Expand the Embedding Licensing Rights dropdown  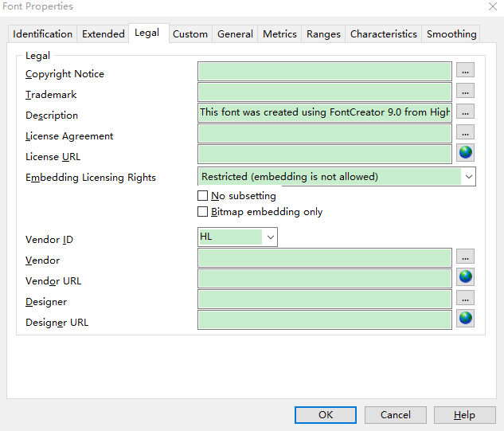pyautogui.click(x=469, y=177)
